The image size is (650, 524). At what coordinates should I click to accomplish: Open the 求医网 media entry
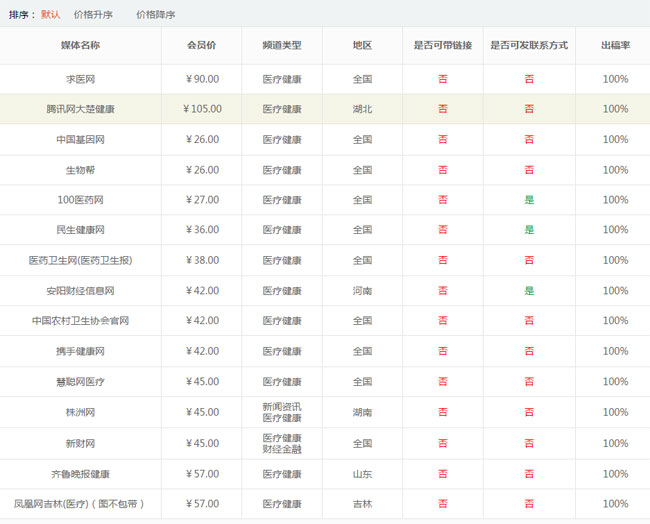click(80, 79)
